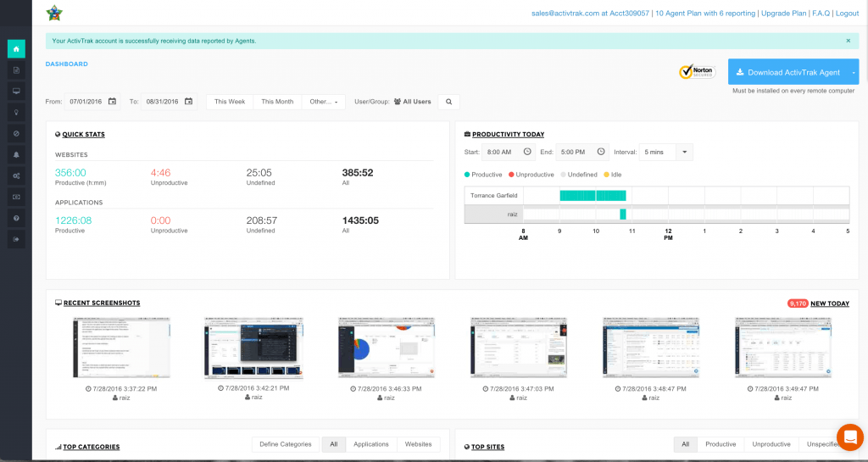Expand the Download ActivTrak Agent dropdown arrow

[x=854, y=72]
